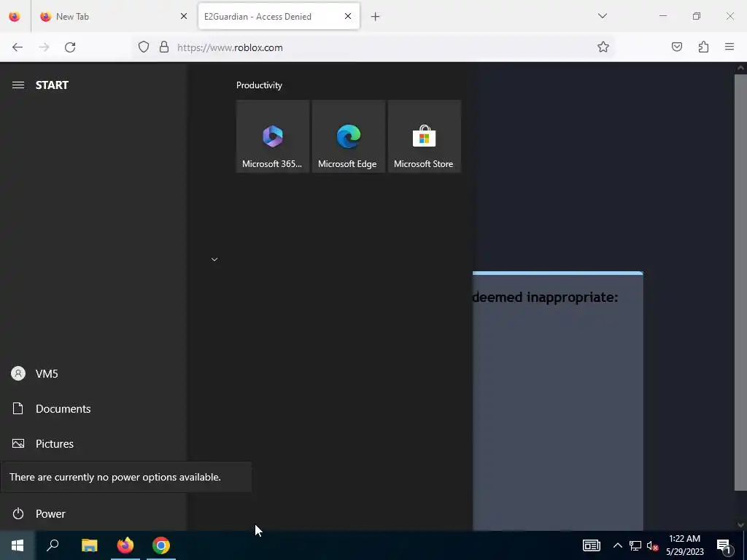The image size is (747, 560).
Task: Open the notification center icon
Action: coord(724,545)
